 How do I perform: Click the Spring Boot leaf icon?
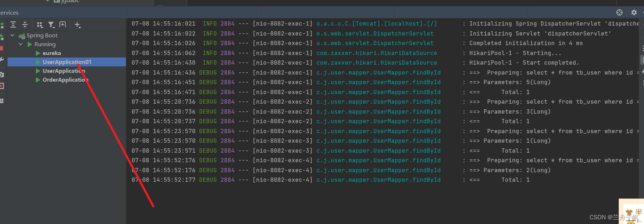[x=22, y=35]
